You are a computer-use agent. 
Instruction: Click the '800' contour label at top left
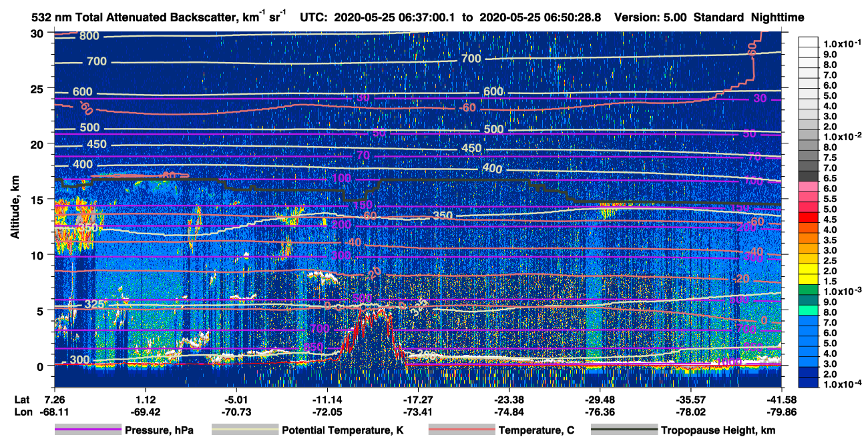pos(89,36)
